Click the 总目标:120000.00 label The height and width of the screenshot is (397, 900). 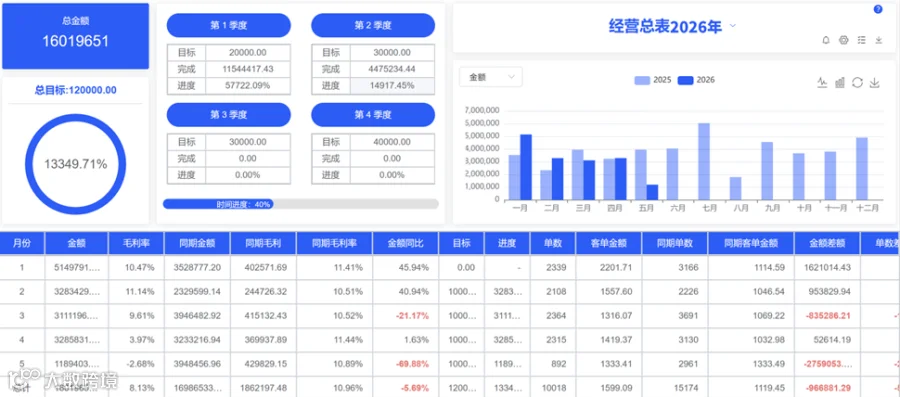pos(76,90)
